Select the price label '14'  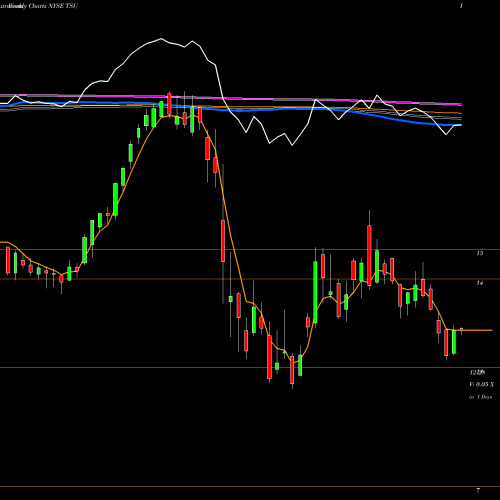(479, 283)
